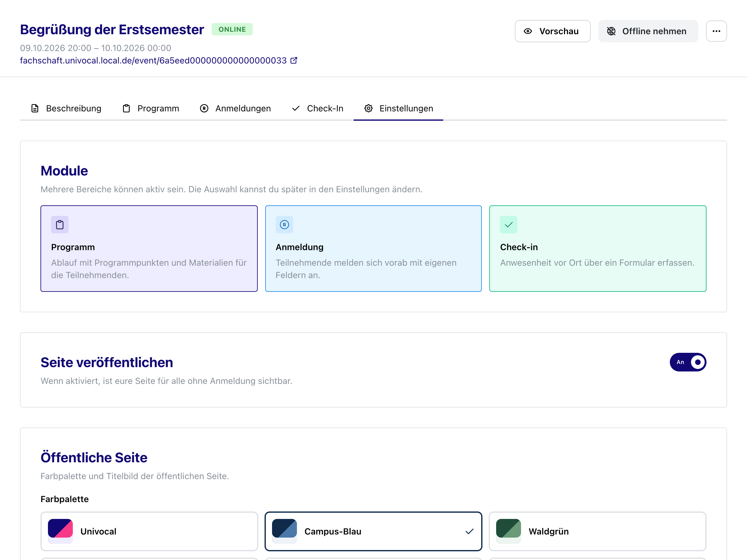This screenshot has height=560, width=747.
Task: Select the Univocal color palette option
Action: [x=149, y=531]
